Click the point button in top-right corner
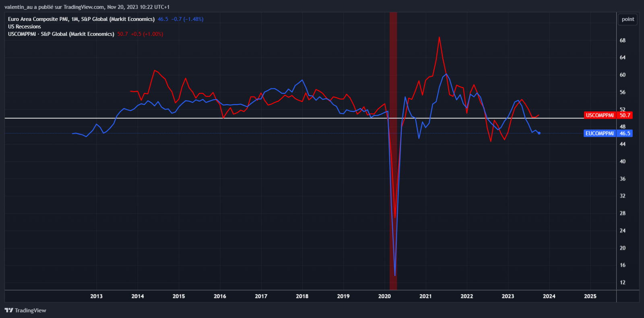 point(627,19)
